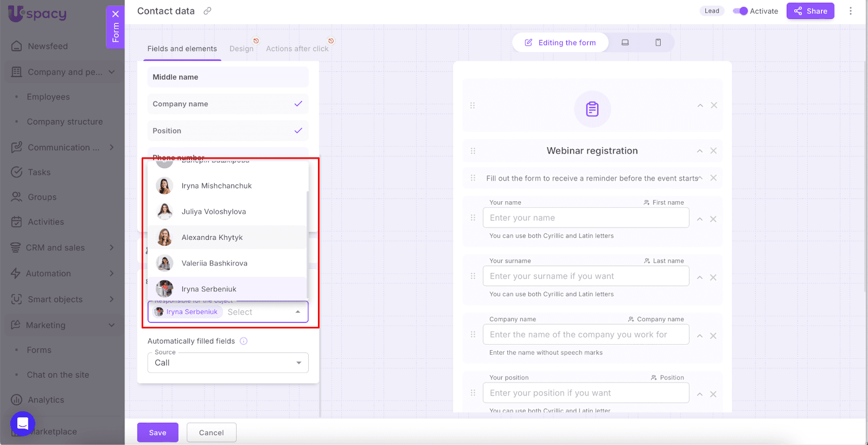Click the link icon beside Contact data
The image size is (868, 445).
click(207, 11)
